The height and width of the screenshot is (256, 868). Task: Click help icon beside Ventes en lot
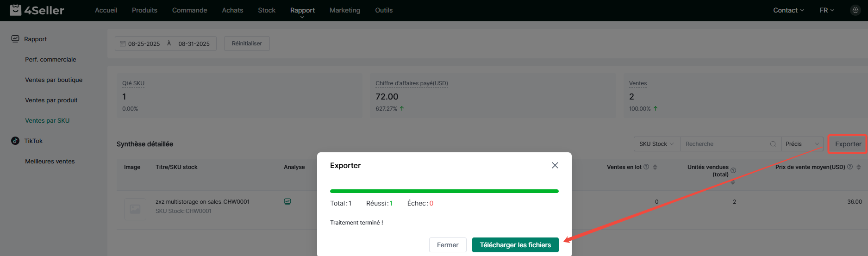click(646, 167)
